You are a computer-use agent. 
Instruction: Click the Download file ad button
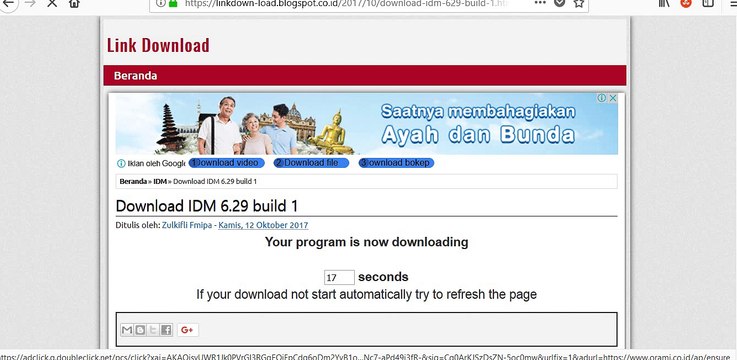coord(311,163)
